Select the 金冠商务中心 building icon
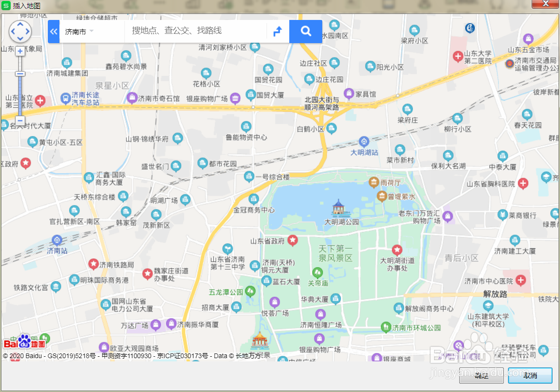Image resolution: width=560 pixels, height=392 pixels. click(x=254, y=199)
